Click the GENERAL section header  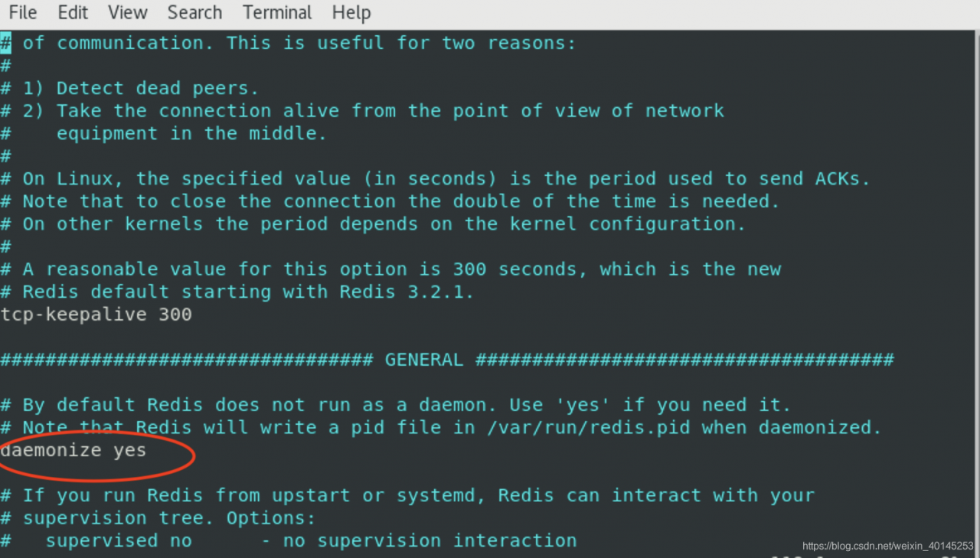point(424,360)
